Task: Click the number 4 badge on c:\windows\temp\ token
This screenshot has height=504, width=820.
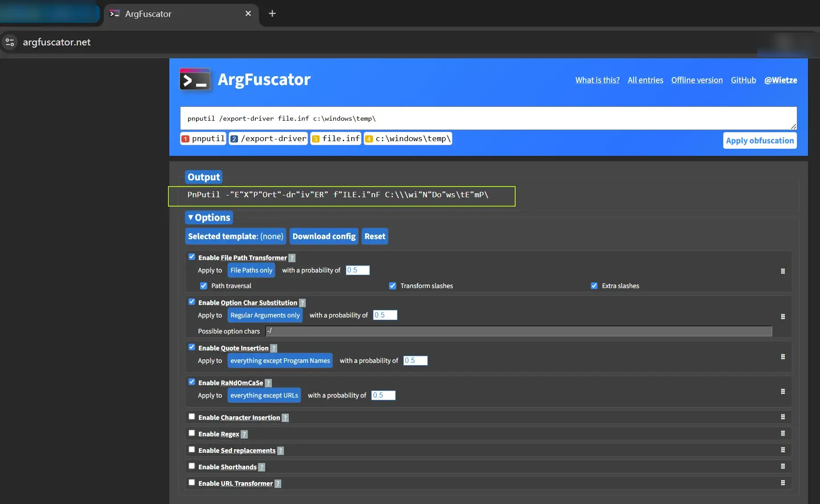Action: click(x=369, y=139)
